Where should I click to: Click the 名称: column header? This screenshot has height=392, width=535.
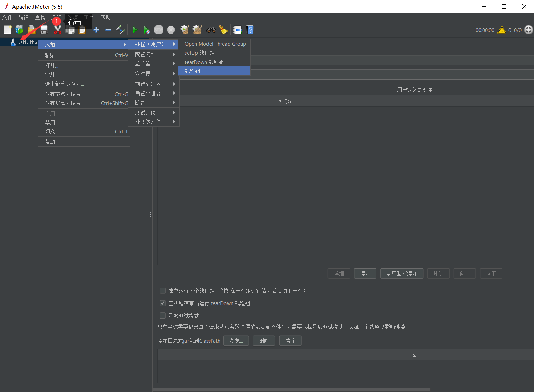click(x=286, y=101)
